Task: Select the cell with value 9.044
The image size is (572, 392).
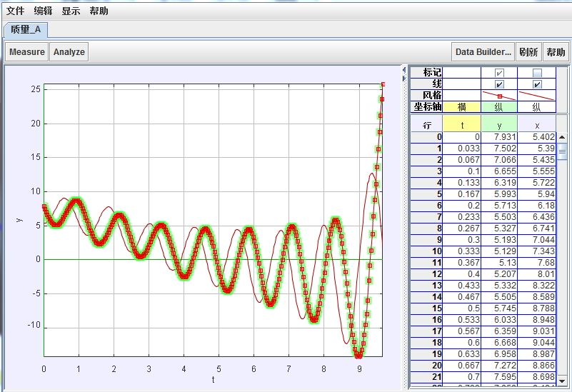Action: coord(537,343)
